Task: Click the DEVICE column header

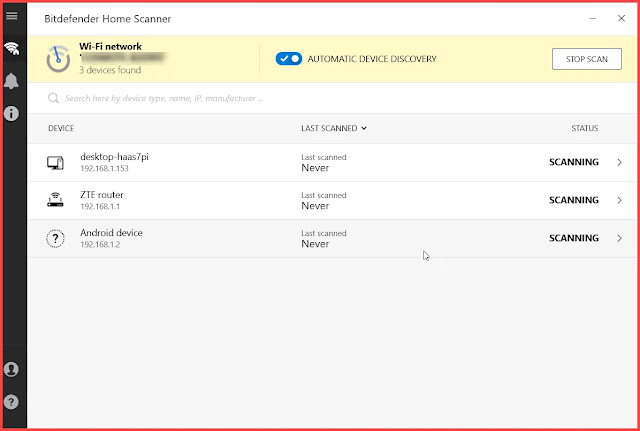Action: tap(61, 128)
